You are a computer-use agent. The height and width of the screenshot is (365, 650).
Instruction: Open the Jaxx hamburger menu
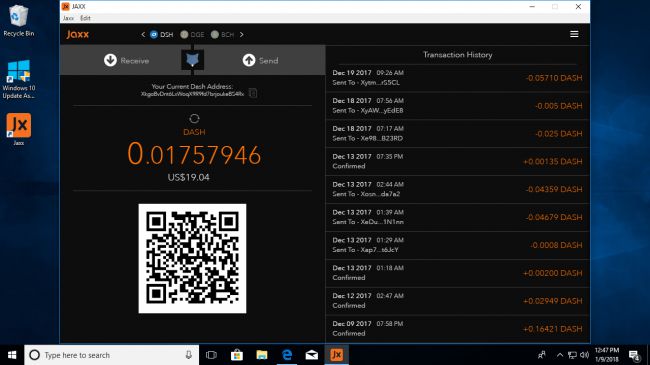[x=574, y=34]
